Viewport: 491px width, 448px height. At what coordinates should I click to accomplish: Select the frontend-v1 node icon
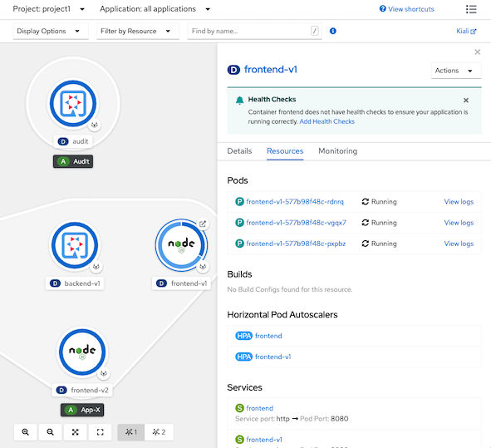pos(181,245)
